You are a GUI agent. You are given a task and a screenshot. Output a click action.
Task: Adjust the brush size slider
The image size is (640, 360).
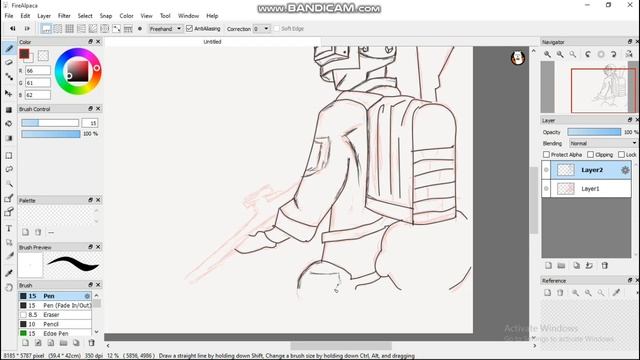pos(50,123)
